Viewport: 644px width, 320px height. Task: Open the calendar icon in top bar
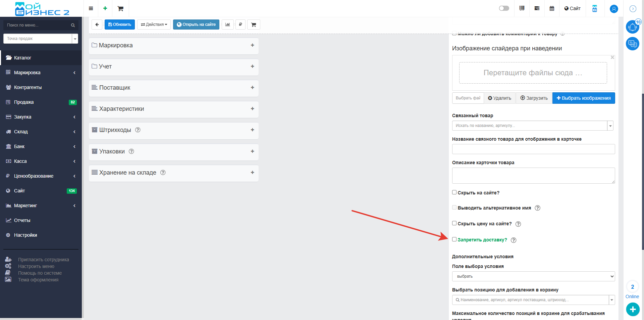552,8
